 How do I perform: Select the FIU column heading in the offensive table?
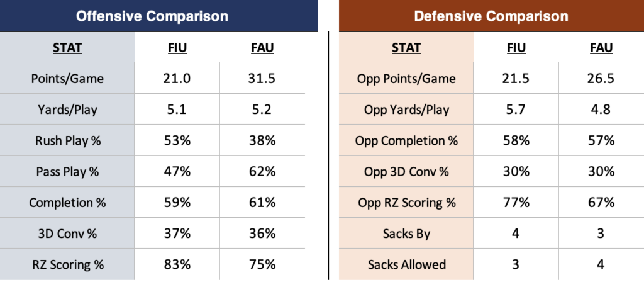tap(177, 48)
